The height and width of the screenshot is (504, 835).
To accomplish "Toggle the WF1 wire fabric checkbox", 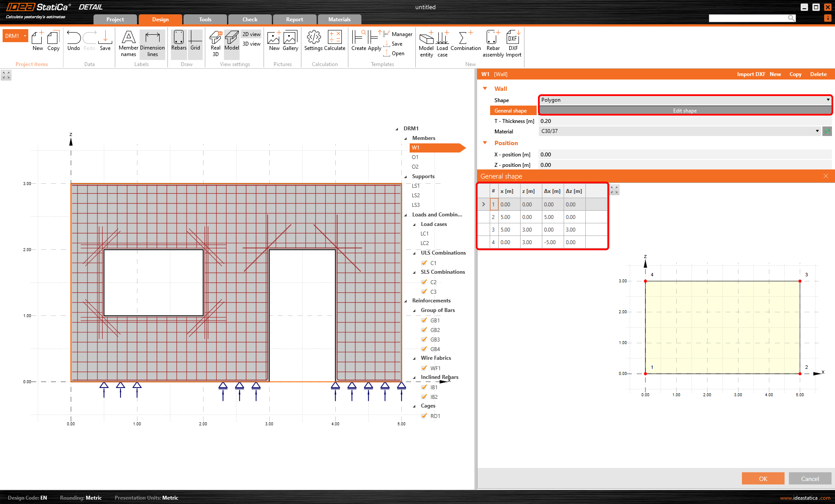I will click(424, 368).
